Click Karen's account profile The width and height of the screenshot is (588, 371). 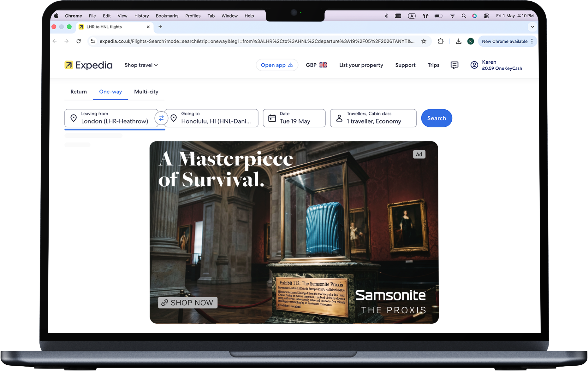[x=496, y=65]
